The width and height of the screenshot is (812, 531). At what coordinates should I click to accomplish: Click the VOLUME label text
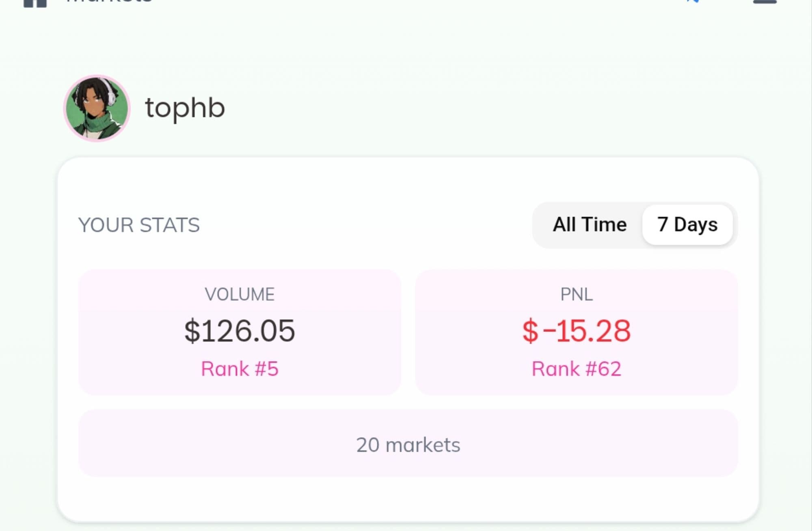240,295
